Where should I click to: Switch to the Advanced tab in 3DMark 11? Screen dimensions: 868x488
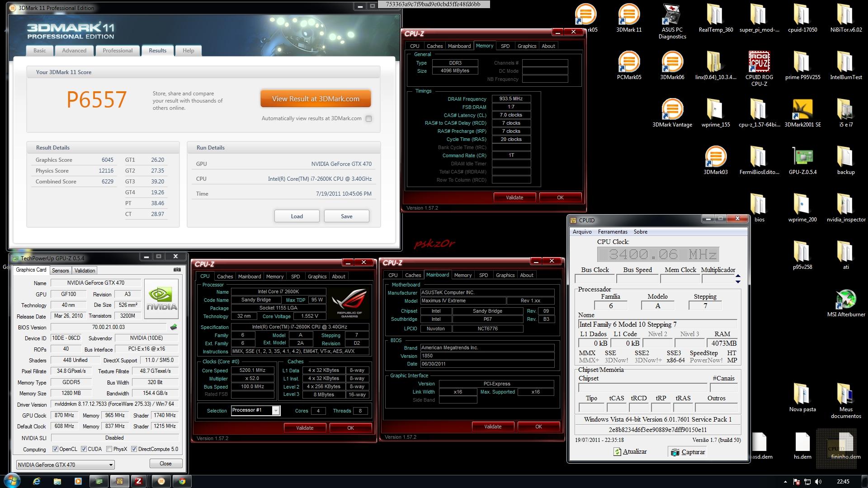[x=74, y=51]
